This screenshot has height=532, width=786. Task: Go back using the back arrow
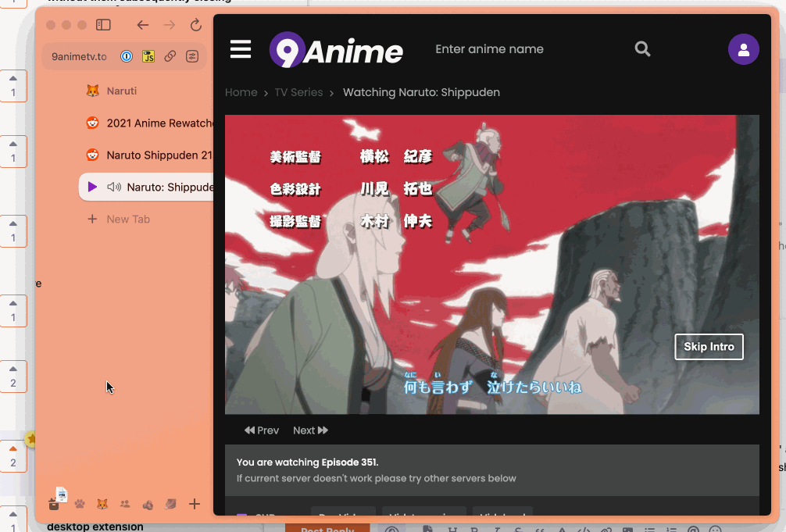pyautogui.click(x=142, y=25)
